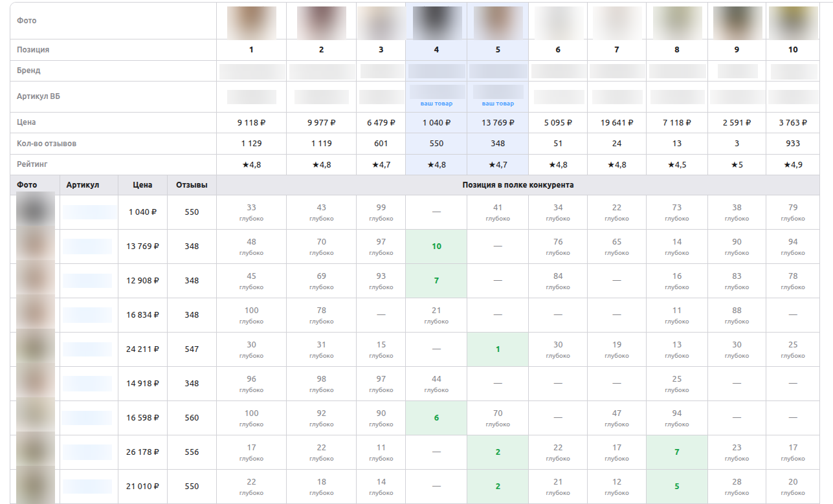Select the price "2 591 ₽"

click(x=737, y=122)
